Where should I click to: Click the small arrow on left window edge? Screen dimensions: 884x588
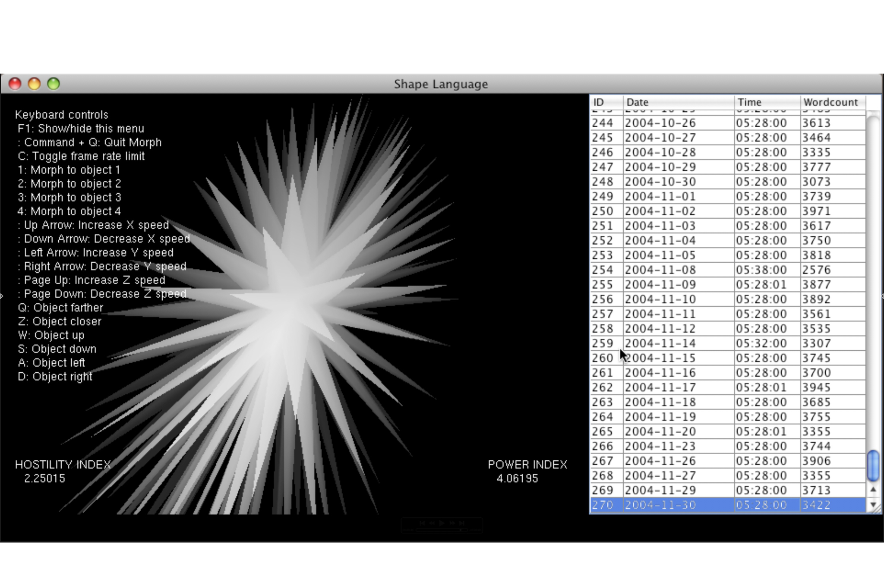(2, 296)
